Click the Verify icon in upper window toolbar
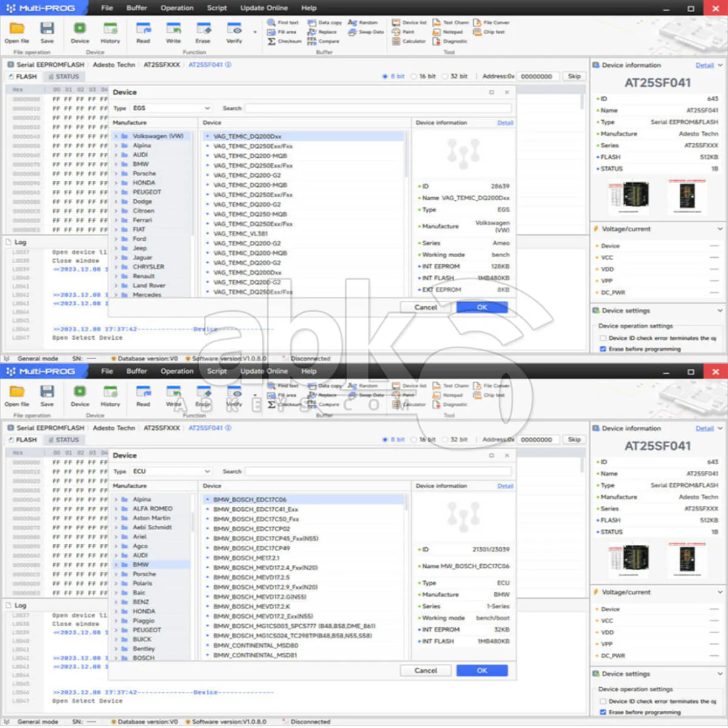The image size is (728, 728). [234, 30]
